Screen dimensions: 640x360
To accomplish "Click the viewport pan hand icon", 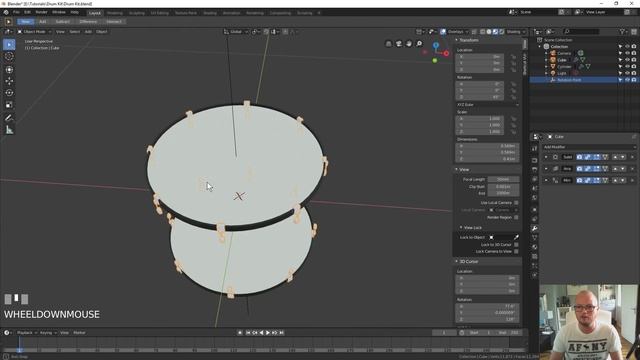I will 409,44.
